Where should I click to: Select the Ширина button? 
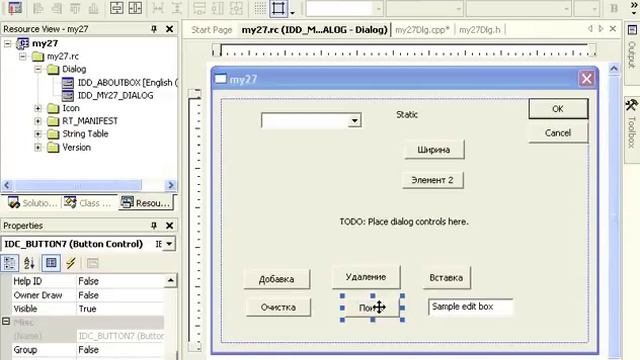click(x=433, y=150)
